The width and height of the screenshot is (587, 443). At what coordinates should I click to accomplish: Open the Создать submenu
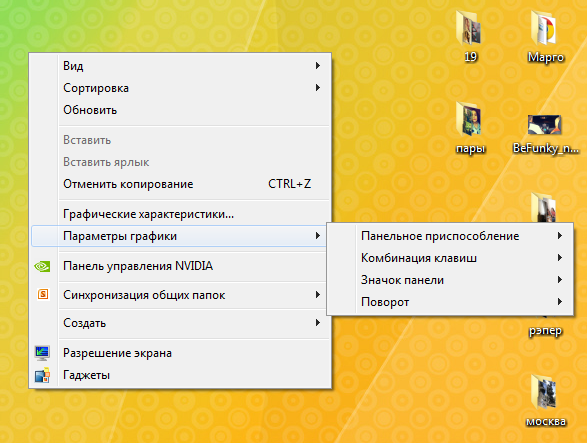pos(180,323)
